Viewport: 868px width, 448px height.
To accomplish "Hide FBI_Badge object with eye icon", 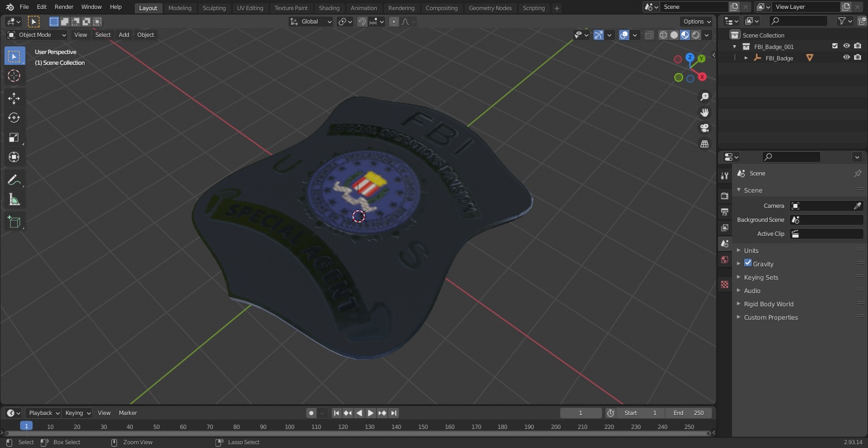I will point(846,58).
